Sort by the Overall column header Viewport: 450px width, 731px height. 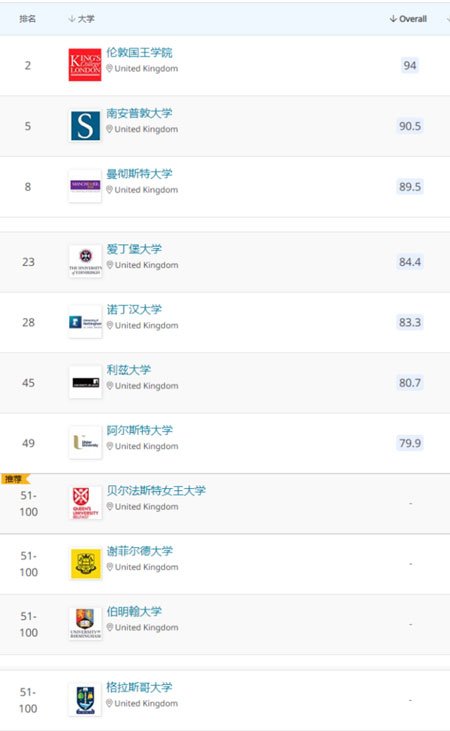tap(408, 19)
